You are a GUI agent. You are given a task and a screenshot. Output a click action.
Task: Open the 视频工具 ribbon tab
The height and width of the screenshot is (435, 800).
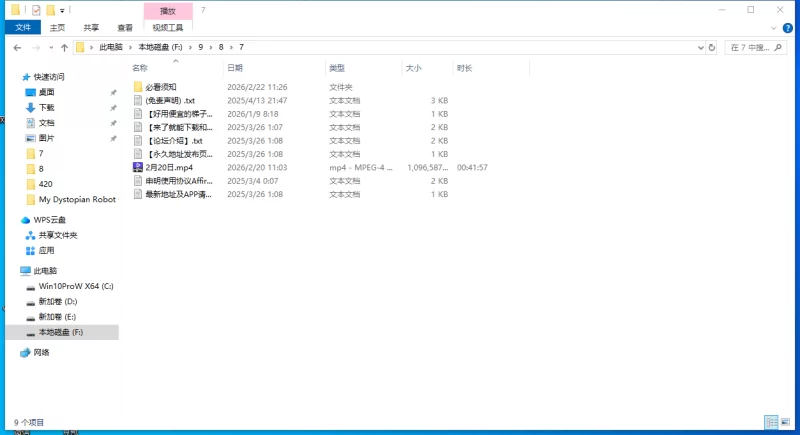pyautogui.click(x=167, y=28)
